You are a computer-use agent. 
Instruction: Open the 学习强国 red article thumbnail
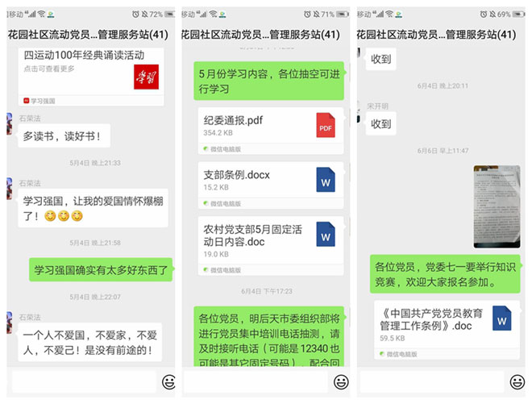click(x=146, y=77)
